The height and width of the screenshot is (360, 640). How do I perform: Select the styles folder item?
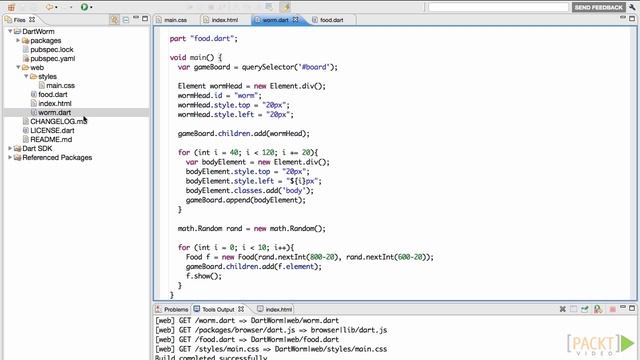[47, 76]
